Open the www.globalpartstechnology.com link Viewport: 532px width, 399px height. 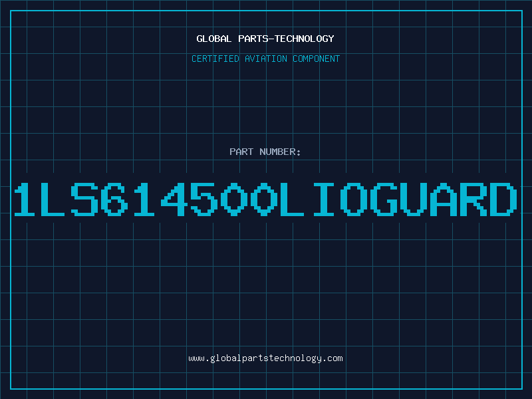(x=265, y=358)
